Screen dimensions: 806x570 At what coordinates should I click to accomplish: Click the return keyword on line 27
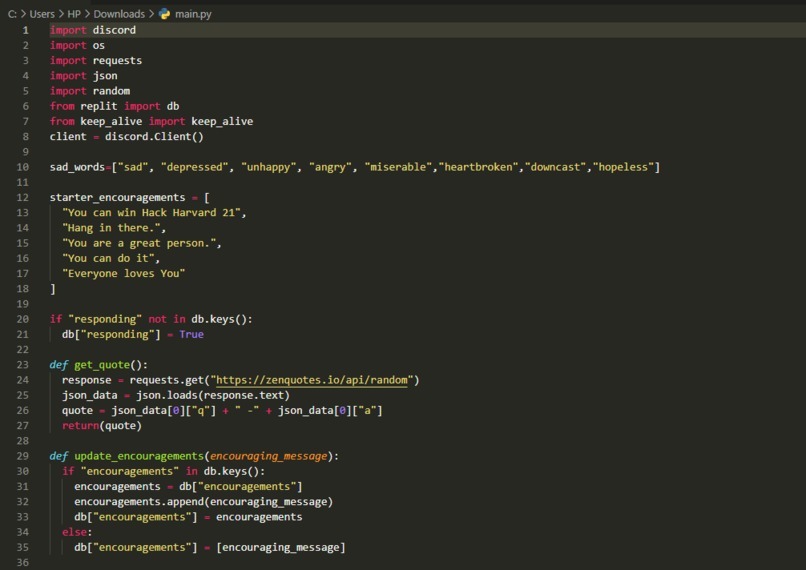click(80, 426)
